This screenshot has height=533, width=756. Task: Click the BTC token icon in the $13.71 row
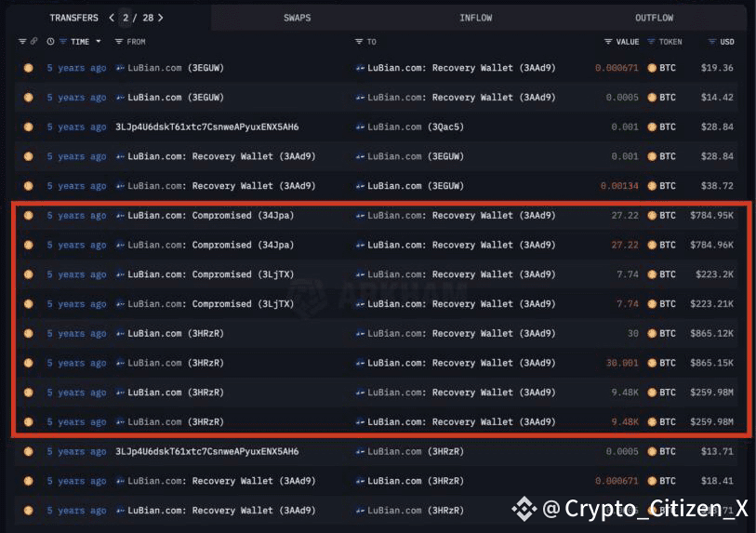pyautogui.click(x=652, y=451)
